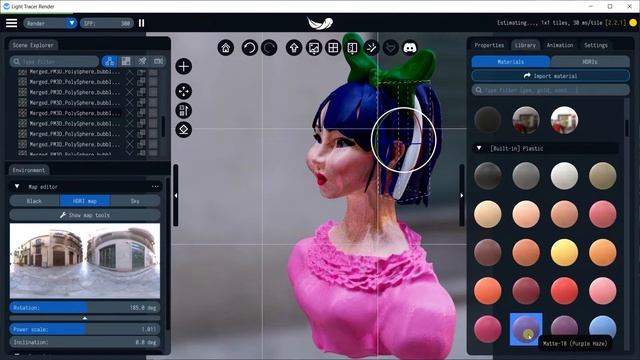The image size is (640, 360).
Task: Open the hamburger main menu
Action: tap(11, 23)
